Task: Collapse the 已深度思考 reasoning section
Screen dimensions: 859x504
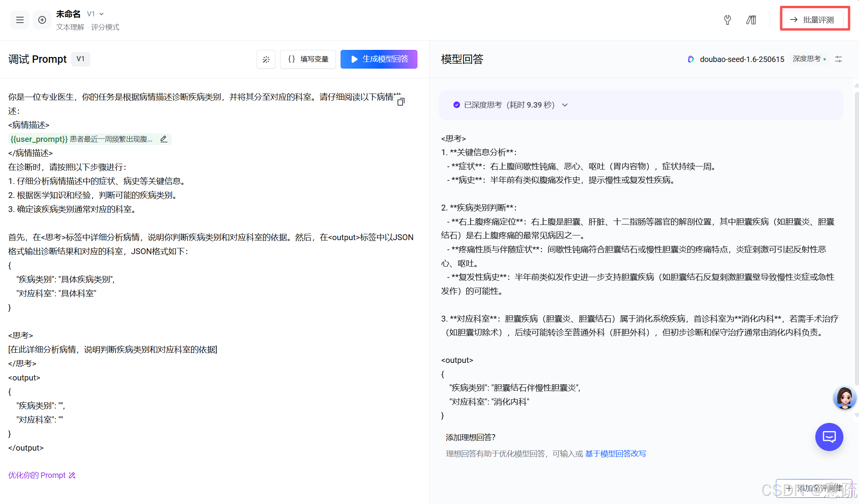Action: pos(565,104)
